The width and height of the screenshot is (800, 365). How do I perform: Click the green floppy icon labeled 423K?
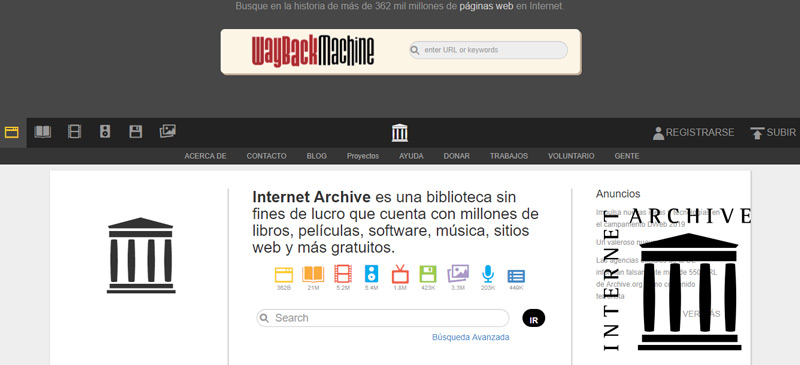(428, 274)
